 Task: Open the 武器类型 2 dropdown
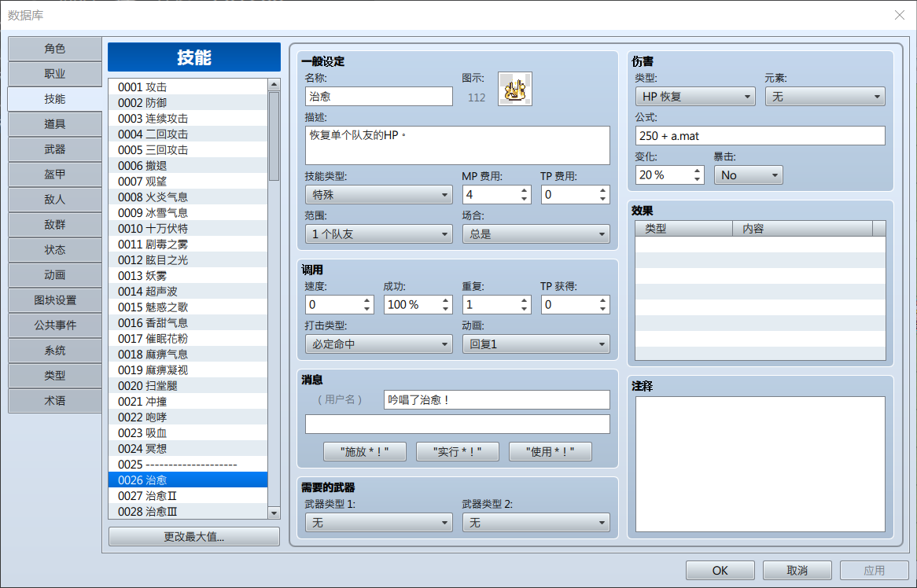point(536,523)
